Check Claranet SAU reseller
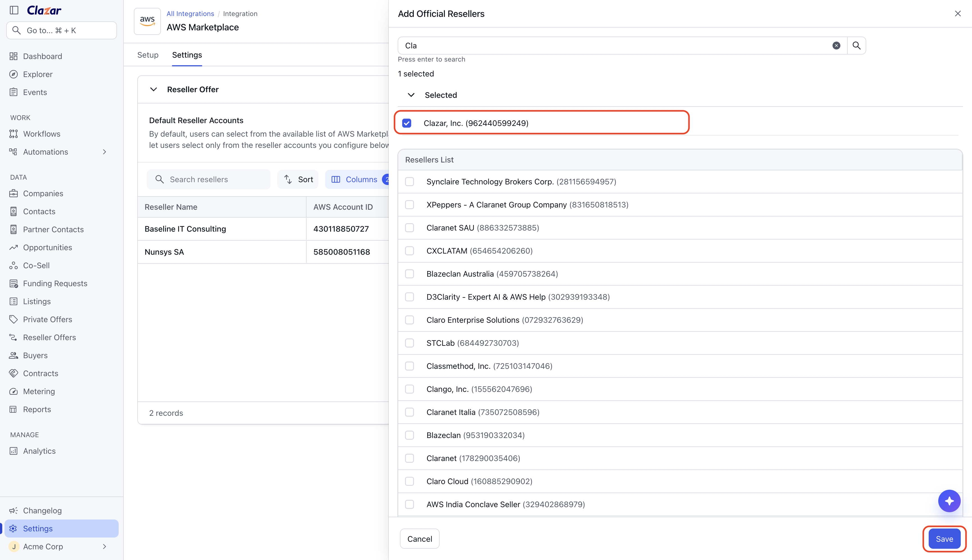 [x=409, y=228]
